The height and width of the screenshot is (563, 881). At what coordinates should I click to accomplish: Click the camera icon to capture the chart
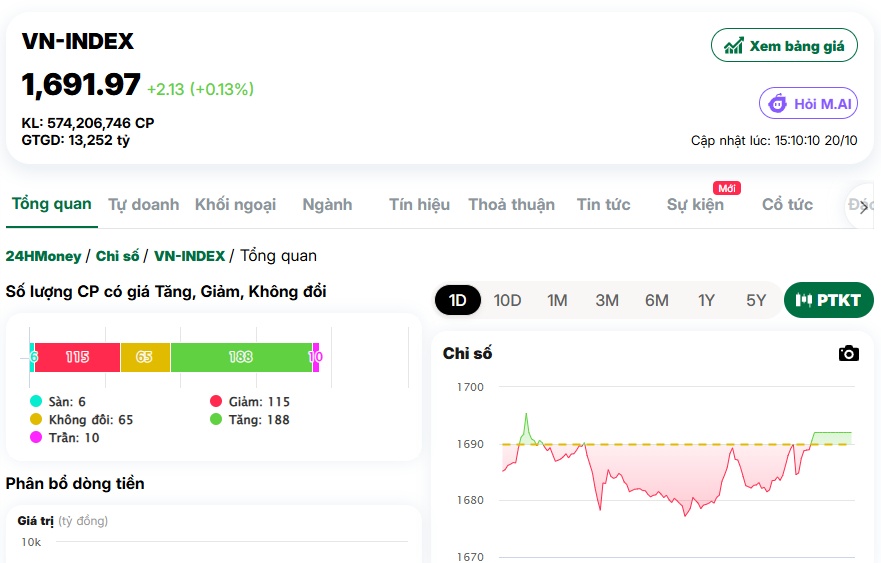pos(848,353)
